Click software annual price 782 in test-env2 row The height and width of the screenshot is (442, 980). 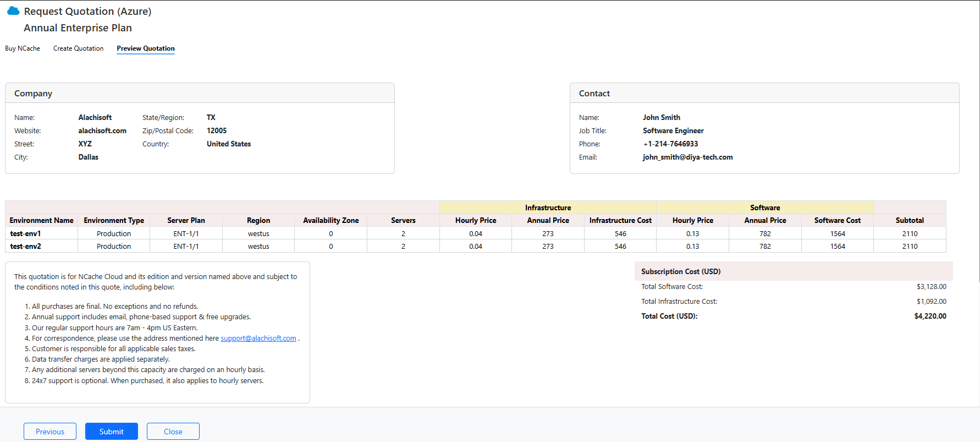pos(765,246)
